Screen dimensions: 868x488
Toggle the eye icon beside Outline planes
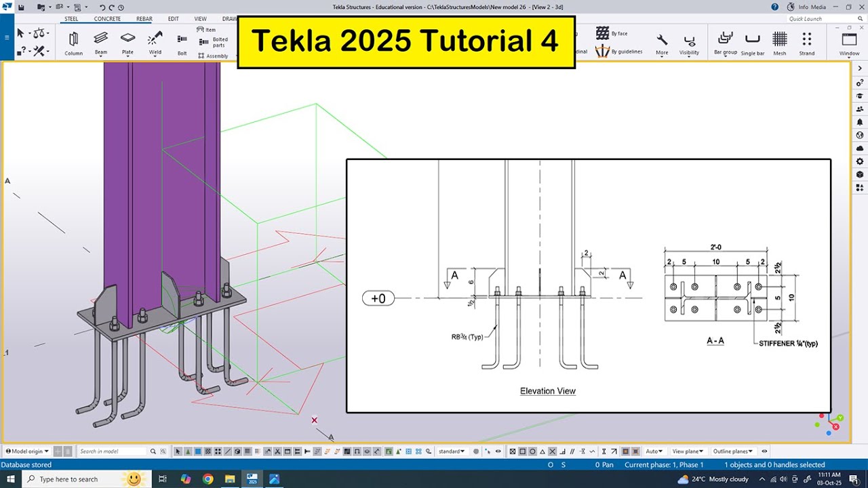pos(765,451)
